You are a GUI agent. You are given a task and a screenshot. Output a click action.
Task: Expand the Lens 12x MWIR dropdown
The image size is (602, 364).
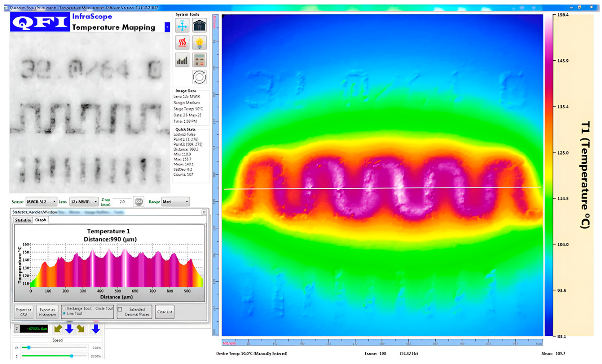click(84, 202)
